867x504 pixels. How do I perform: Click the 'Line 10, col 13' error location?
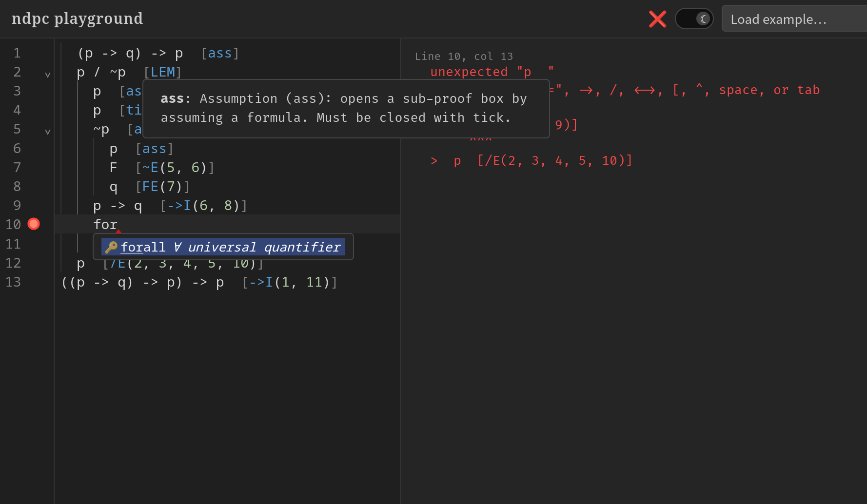pyautogui.click(x=464, y=57)
